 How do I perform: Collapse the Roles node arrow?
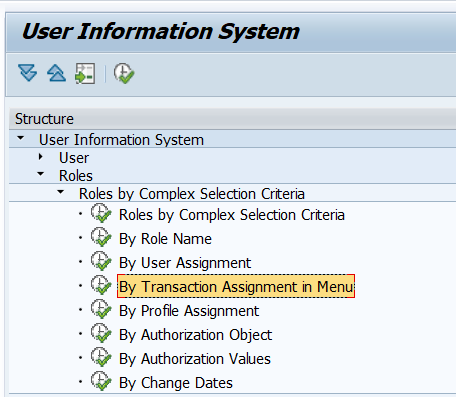click(41, 174)
